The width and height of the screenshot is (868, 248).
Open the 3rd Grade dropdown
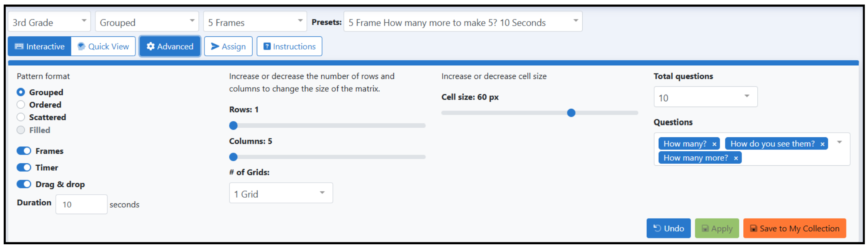pos(49,21)
